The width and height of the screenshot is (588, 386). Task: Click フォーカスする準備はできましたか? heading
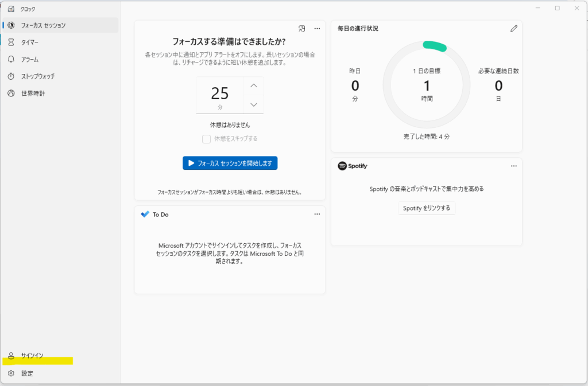click(229, 41)
